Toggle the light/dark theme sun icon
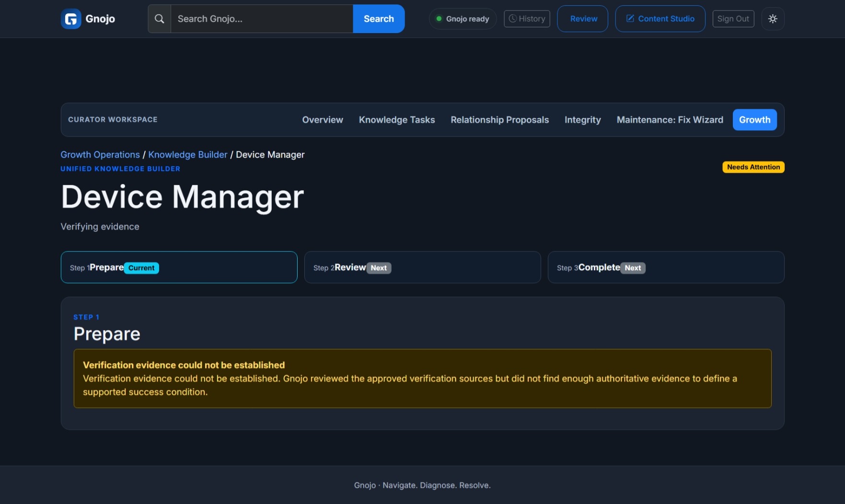This screenshot has width=845, height=504. [x=773, y=19]
